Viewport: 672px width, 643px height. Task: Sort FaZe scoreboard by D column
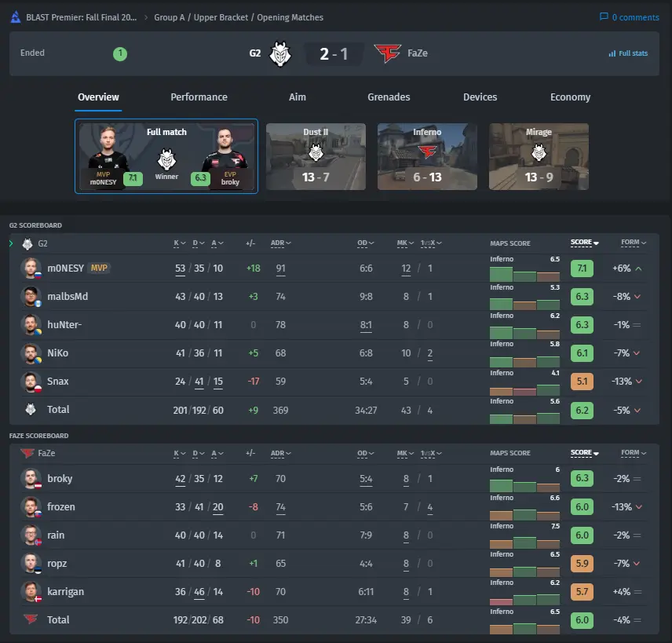click(199, 453)
